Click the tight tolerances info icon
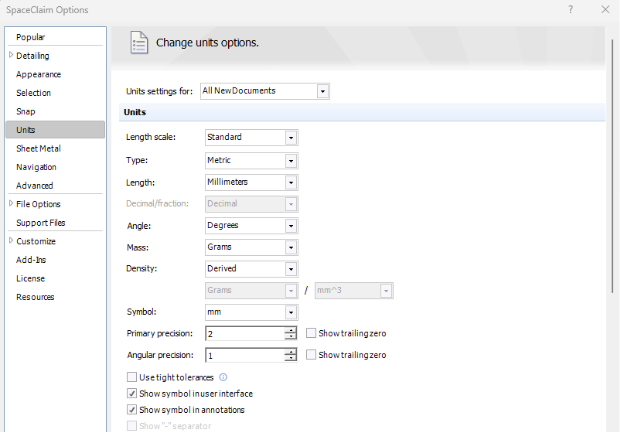Image resolution: width=620 pixels, height=432 pixels. (223, 377)
